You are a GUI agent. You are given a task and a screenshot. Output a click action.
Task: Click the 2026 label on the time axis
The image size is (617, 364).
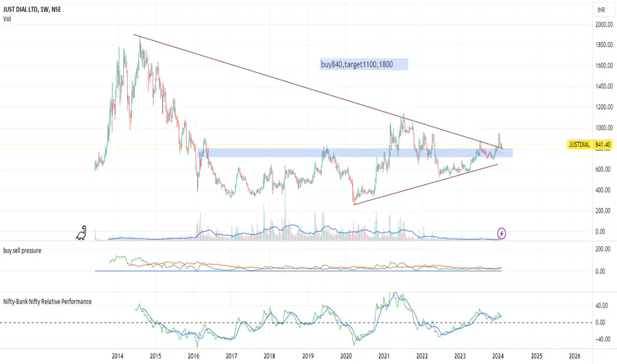coord(575,356)
